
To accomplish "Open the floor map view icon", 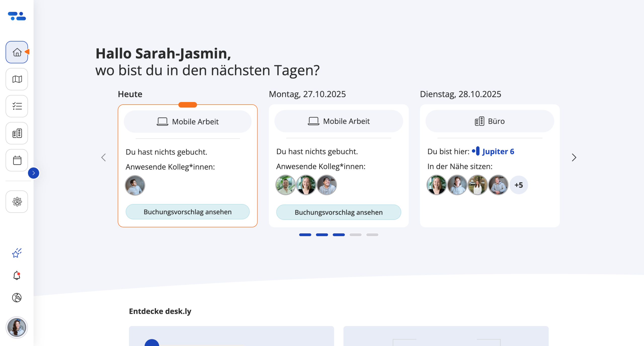I will point(17,79).
